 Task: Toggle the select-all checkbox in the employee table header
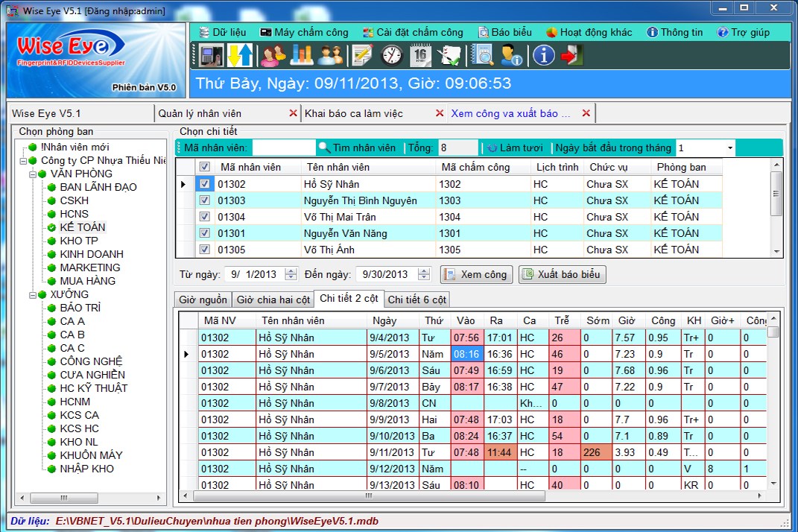(205, 168)
